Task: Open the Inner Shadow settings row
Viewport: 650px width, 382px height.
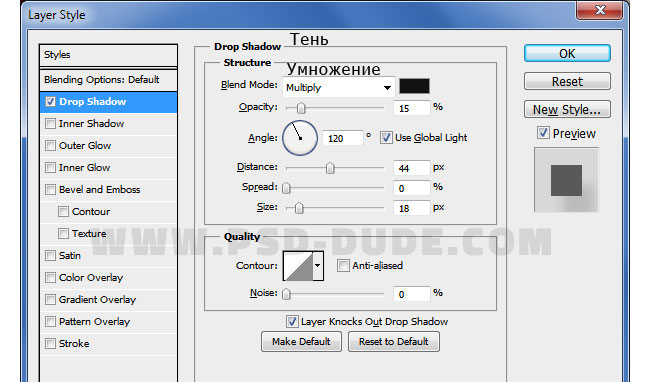Action: 109,123
